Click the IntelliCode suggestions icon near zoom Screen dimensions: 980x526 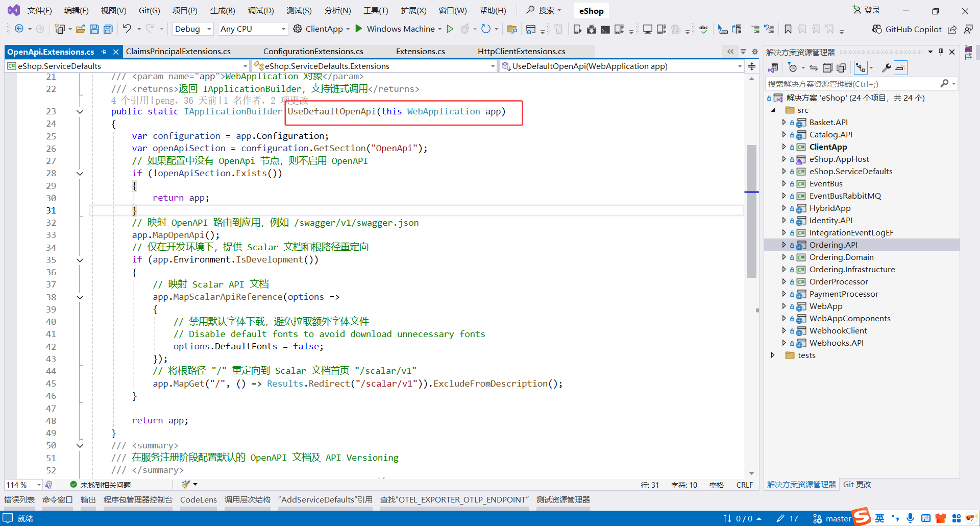[x=48, y=485]
